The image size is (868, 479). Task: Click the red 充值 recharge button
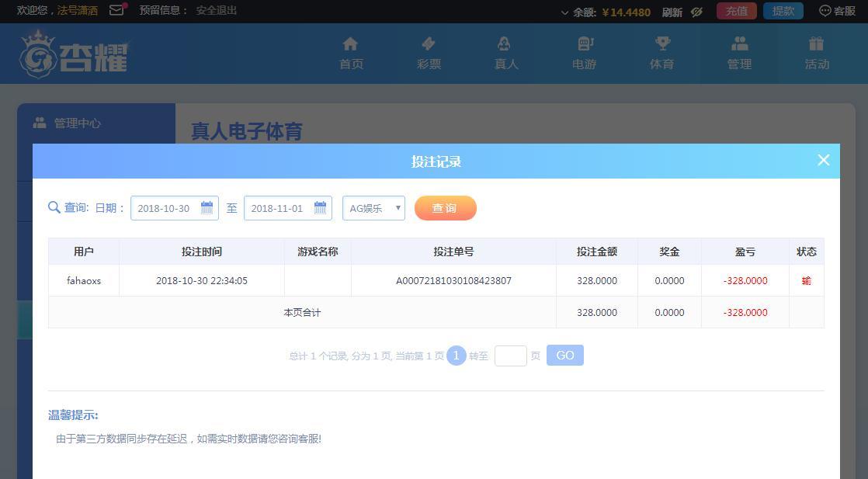tap(736, 11)
